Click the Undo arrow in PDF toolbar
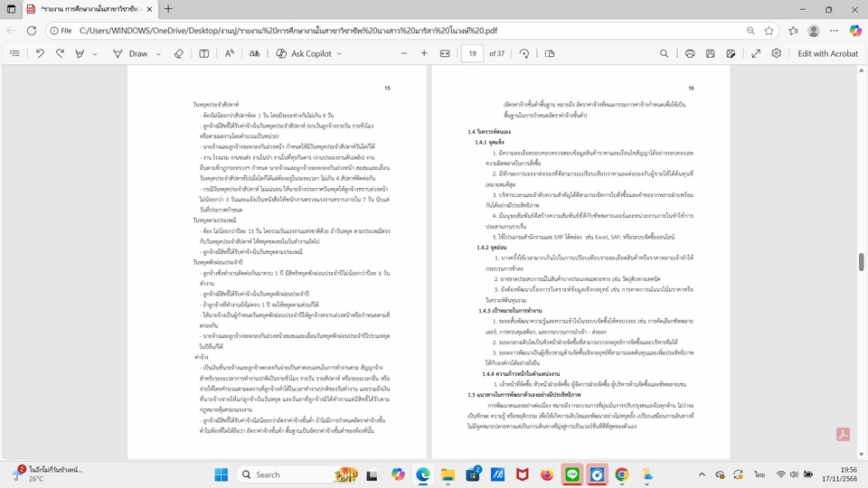 coord(40,53)
